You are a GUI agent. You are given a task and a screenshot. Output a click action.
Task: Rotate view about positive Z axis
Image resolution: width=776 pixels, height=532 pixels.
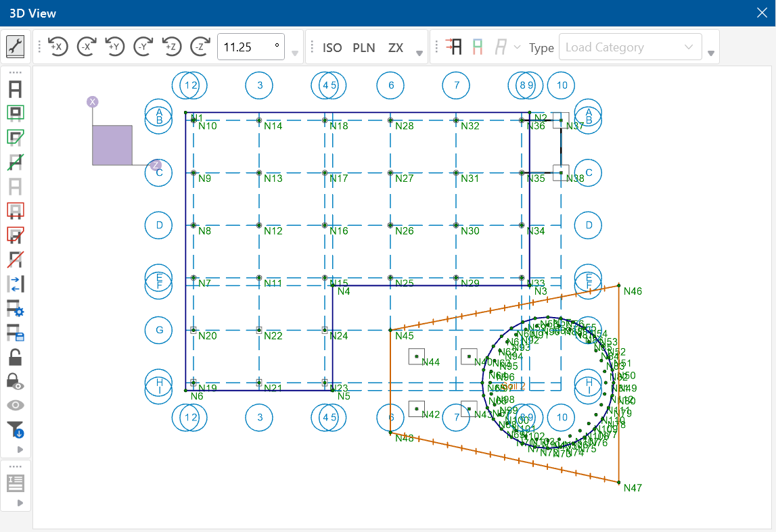click(x=170, y=47)
